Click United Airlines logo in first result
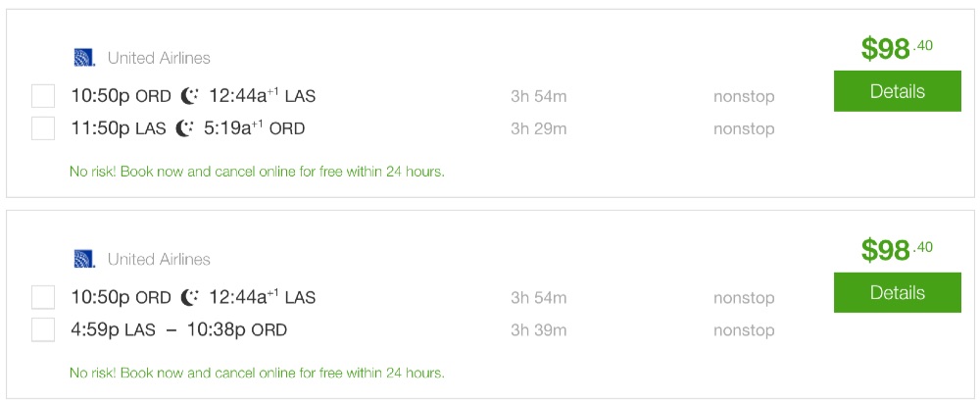The image size is (980, 402). coord(84,58)
